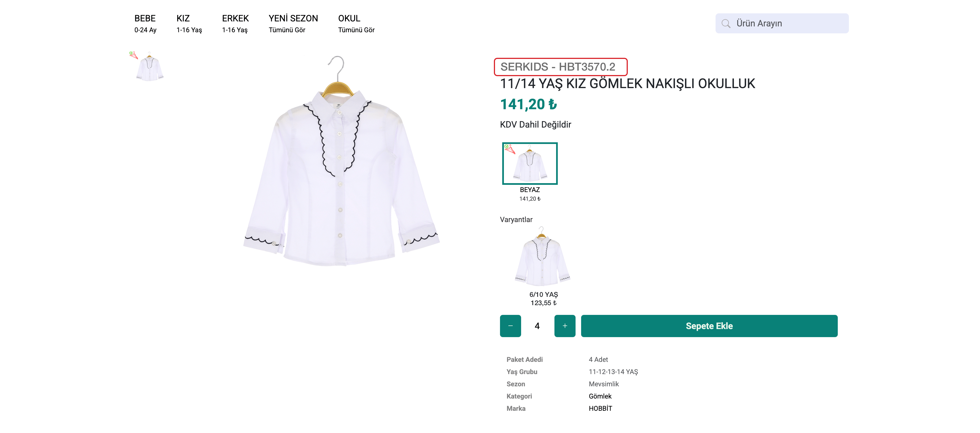Add item to cart with Sepete Ekle
Image resolution: width=980 pixels, height=433 pixels.
pyautogui.click(x=709, y=326)
